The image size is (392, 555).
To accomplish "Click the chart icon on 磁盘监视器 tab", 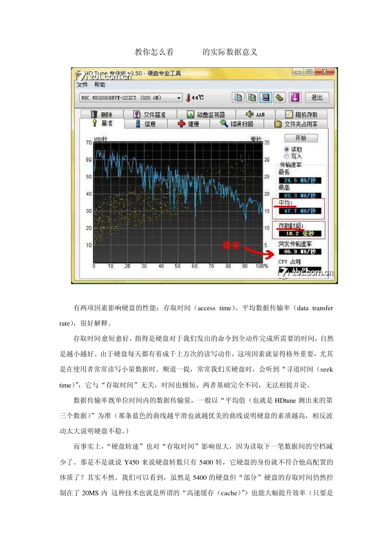I will point(191,114).
